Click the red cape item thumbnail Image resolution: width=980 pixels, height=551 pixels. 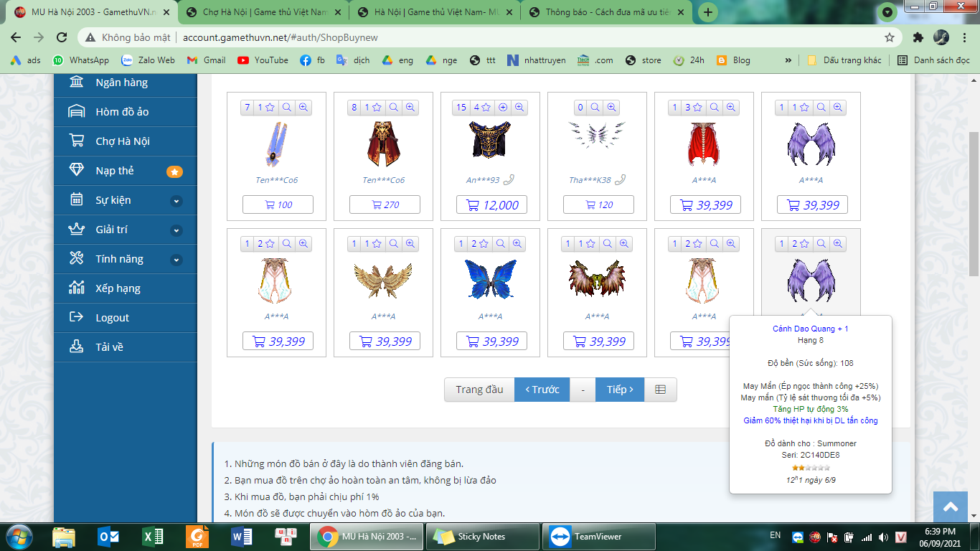point(705,143)
